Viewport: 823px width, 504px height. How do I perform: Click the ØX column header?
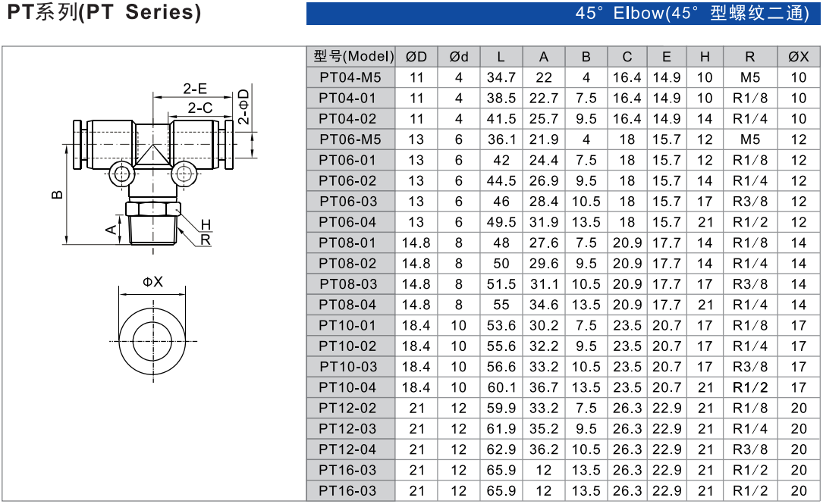click(798, 57)
